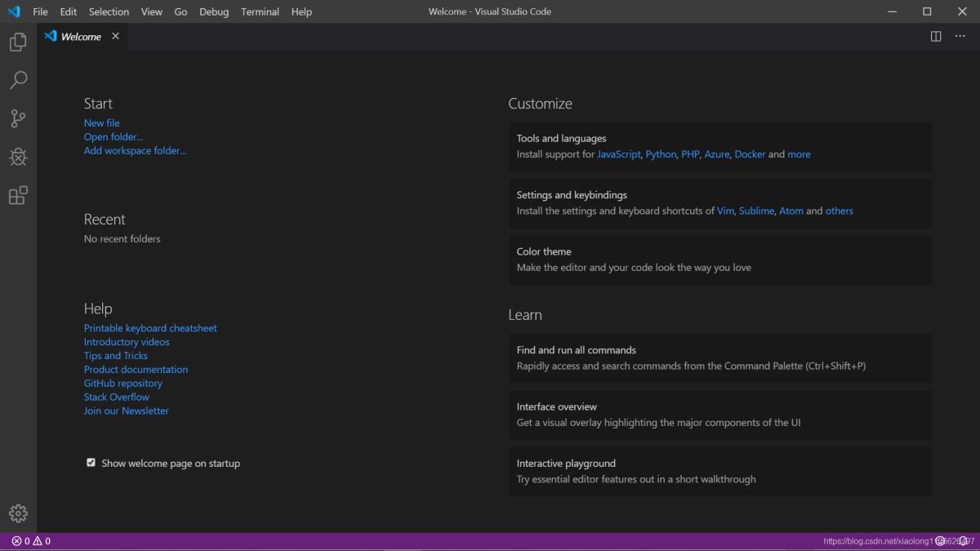
Task: Visit the Stack Overflow help link
Action: pos(116,397)
